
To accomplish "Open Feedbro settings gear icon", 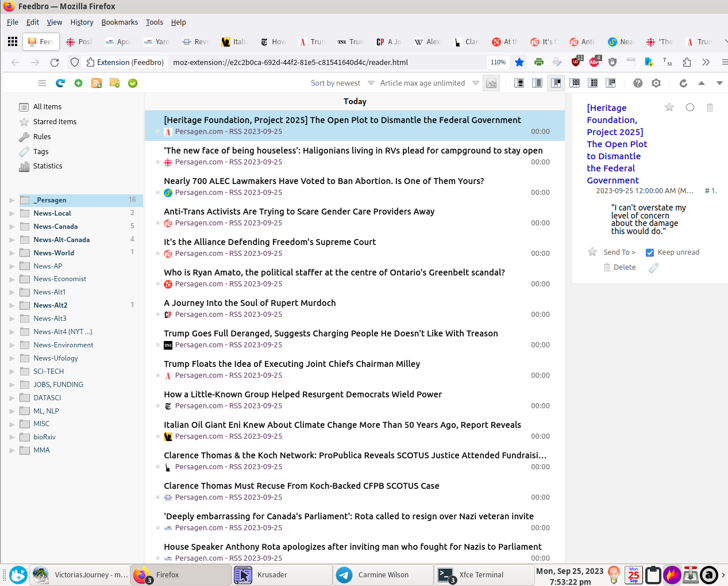I will [x=656, y=83].
